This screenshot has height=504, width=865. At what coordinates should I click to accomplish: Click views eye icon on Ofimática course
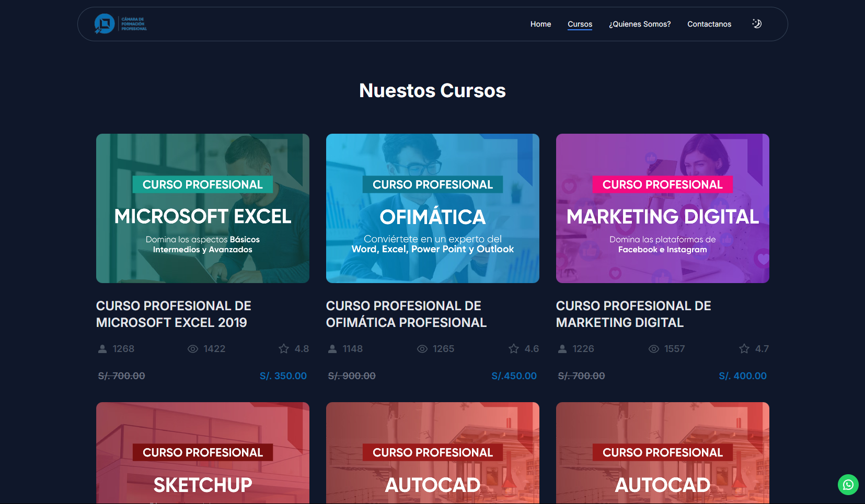422,349
